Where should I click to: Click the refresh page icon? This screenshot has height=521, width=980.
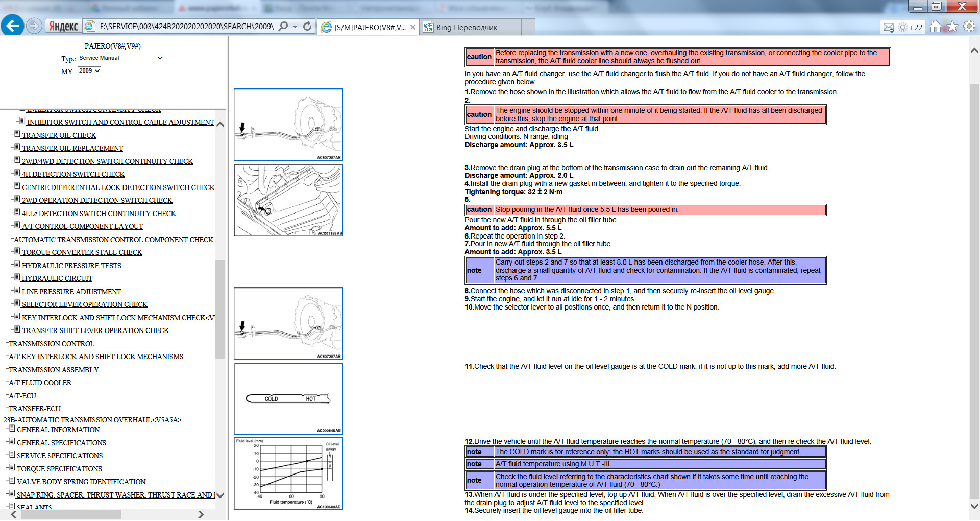[x=307, y=26]
